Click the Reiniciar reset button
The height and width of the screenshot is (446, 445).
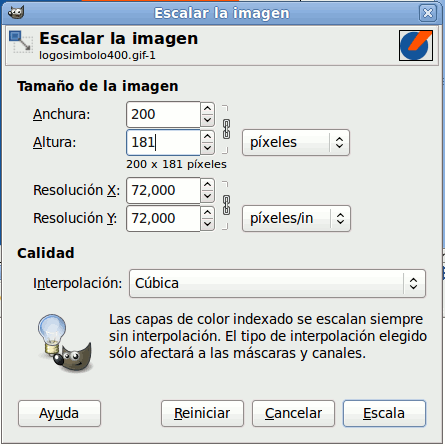[x=202, y=414]
